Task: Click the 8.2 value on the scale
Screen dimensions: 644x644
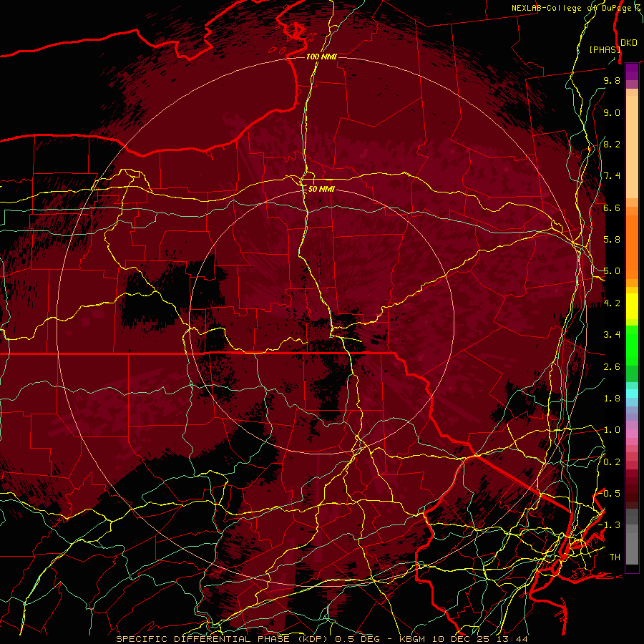Action: [612, 144]
